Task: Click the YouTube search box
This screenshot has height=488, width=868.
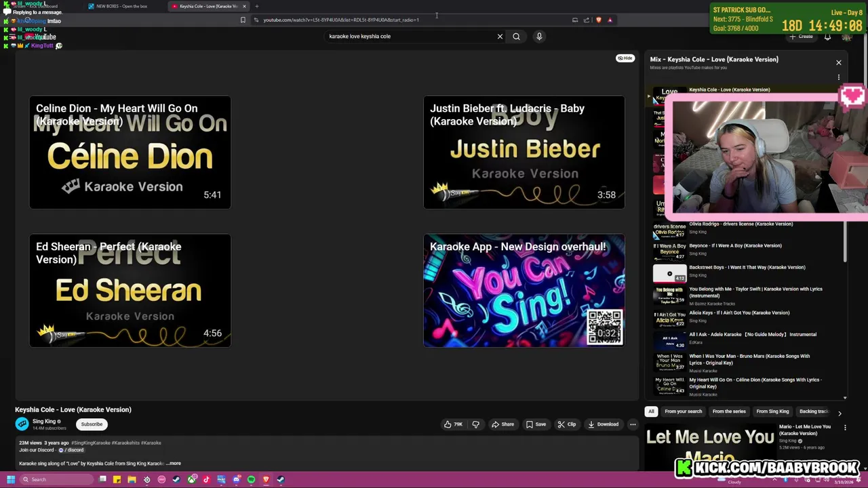Action: (x=410, y=37)
